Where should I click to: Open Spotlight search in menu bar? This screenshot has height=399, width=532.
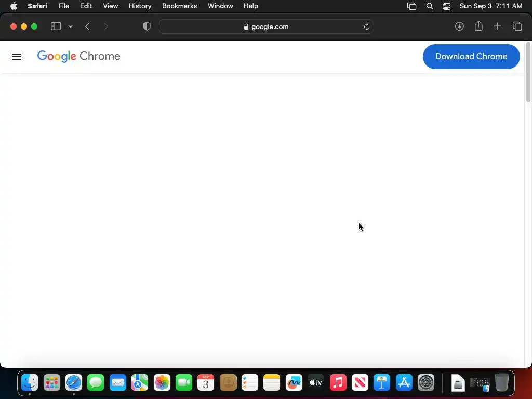coord(430,6)
